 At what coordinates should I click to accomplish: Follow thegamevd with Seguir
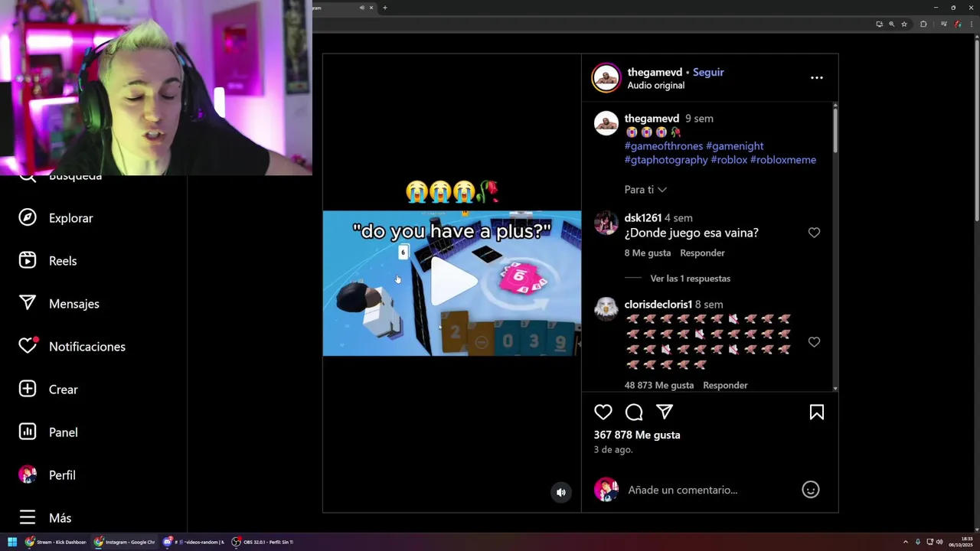click(708, 72)
